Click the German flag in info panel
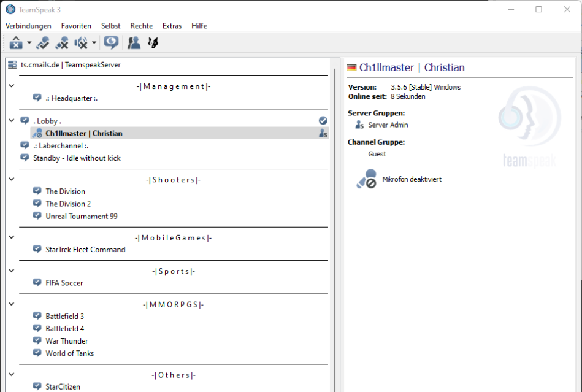The width and height of the screenshot is (582, 392). (x=351, y=67)
